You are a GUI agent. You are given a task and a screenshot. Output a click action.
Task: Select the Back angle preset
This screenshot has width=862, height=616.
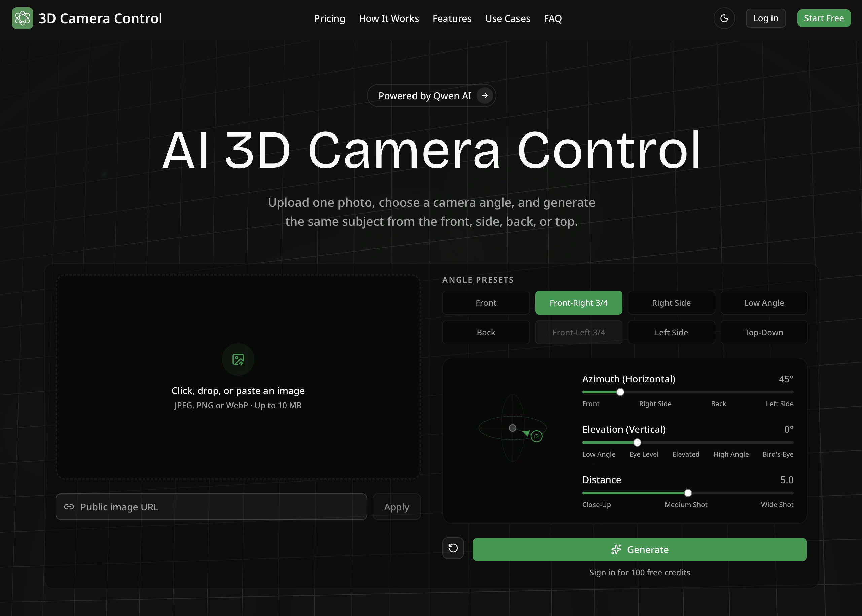pos(486,332)
